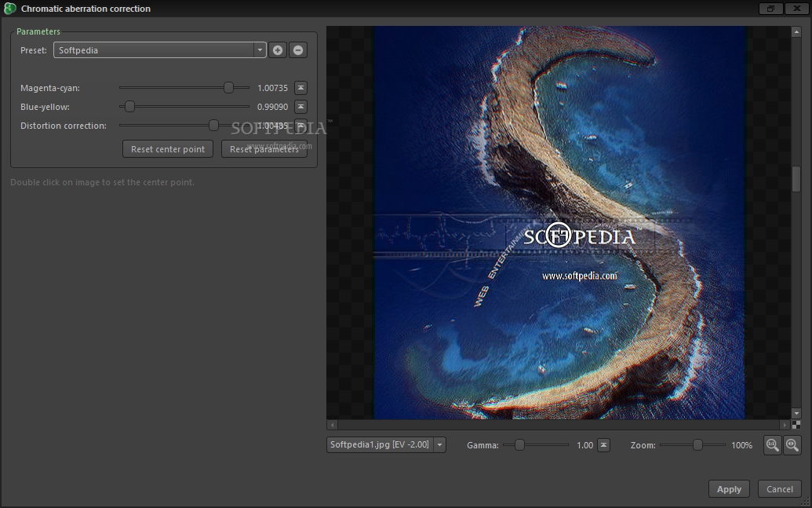The image size is (812, 508).
Task: Remove the current preset with the minus icon
Action: point(298,50)
